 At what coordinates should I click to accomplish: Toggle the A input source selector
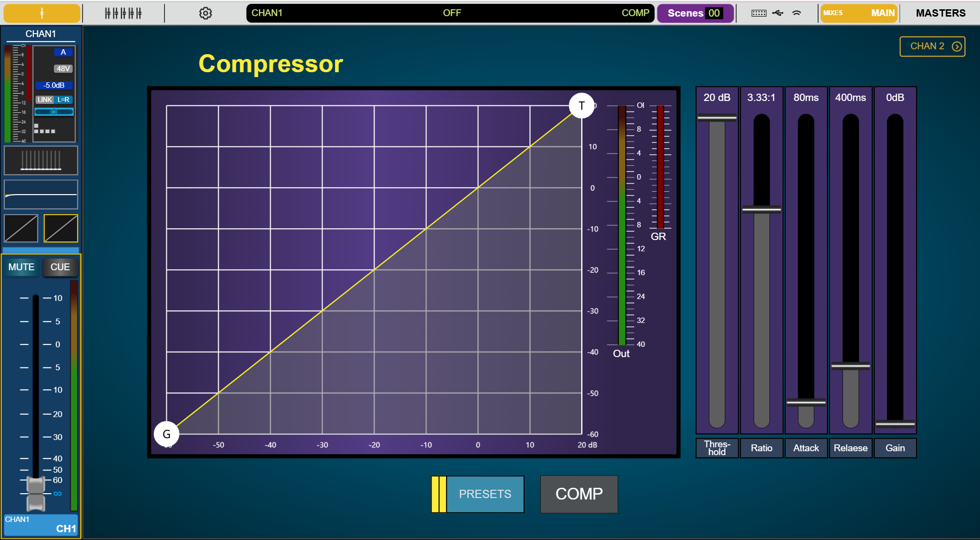[63, 52]
